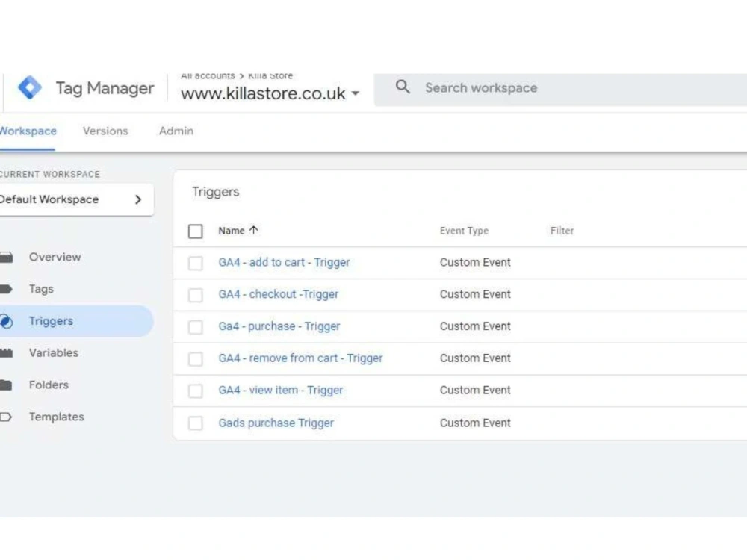Check the Ga4 purchase trigger checkbox

pyautogui.click(x=195, y=327)
